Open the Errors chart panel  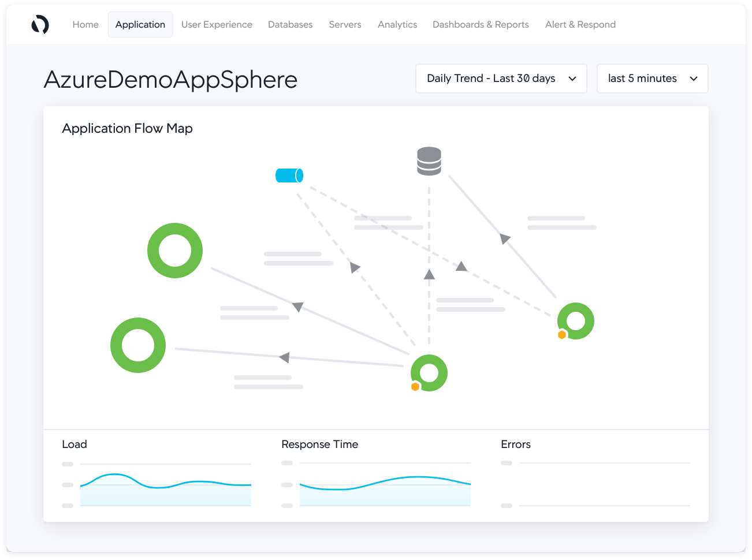[595, 485]
